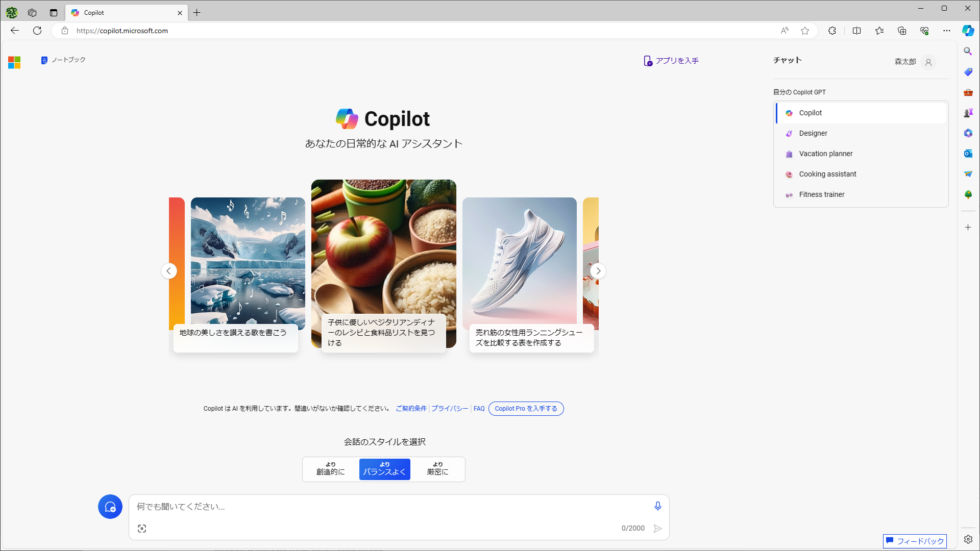The height and width of the screenshot is (551, 980).
Task: Open the FAQ link
Action: tap(479, 408)
